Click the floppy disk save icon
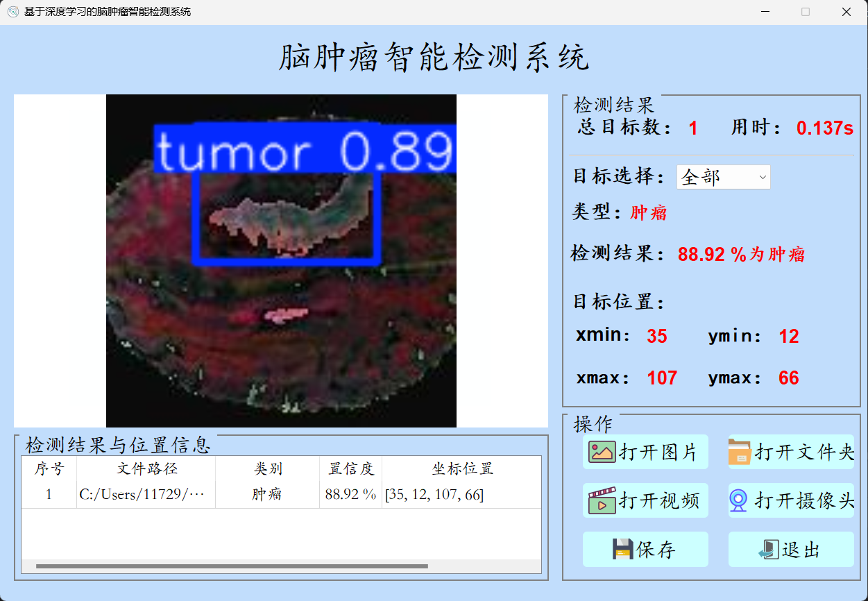Screen dimensions: 868x601 click(622, 550)
